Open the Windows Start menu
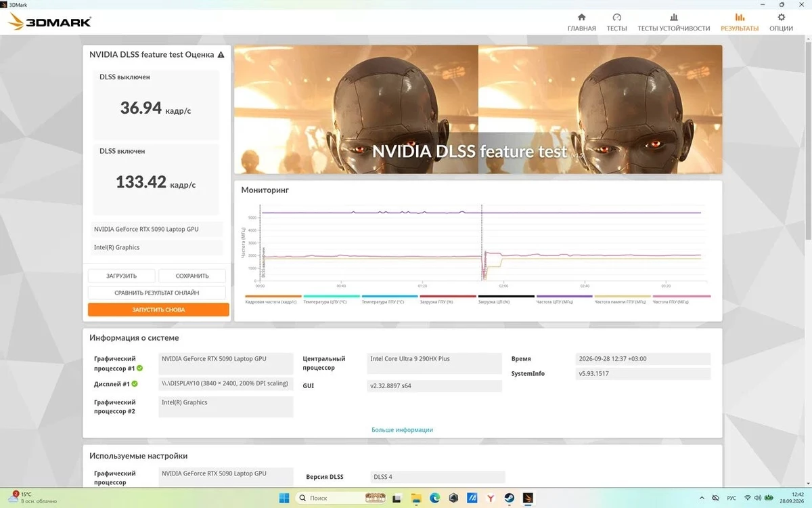This screenshot has height=508, width=812. (284, 498)
